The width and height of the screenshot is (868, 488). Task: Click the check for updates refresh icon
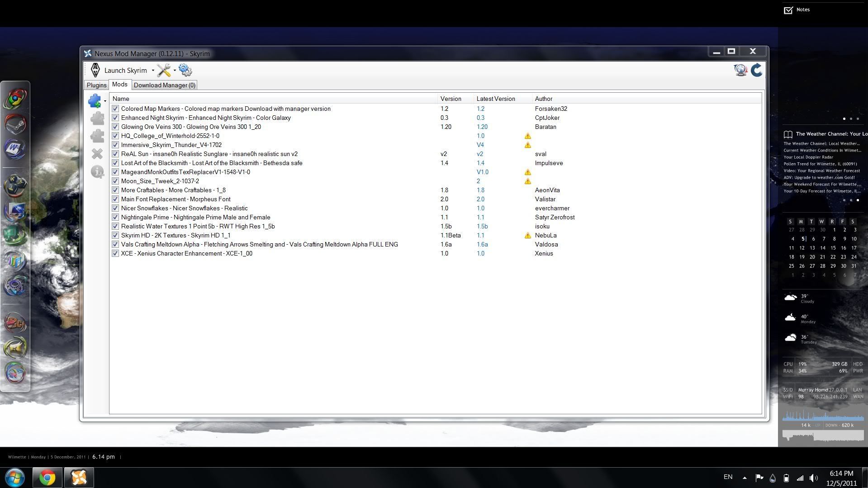[756, 70]
